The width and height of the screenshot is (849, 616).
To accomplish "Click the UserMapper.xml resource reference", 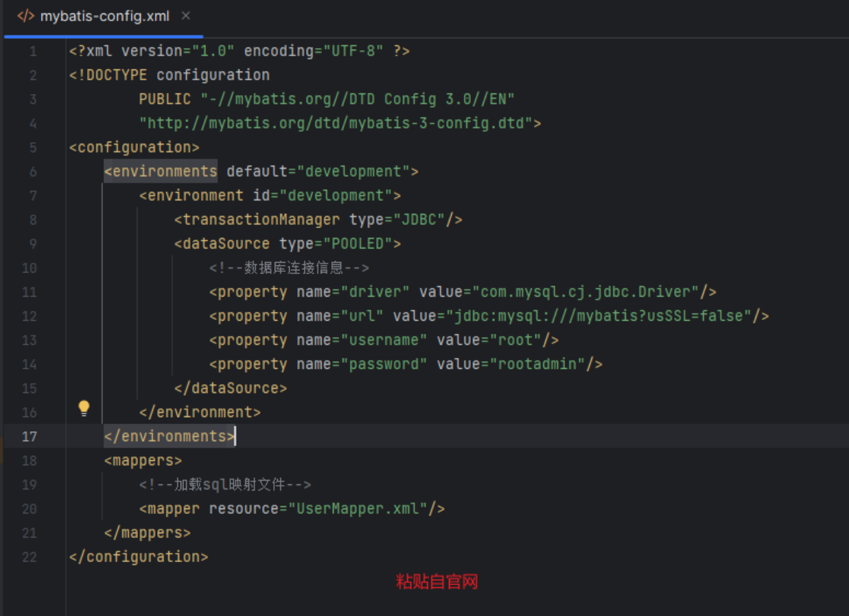I will 357,508.
